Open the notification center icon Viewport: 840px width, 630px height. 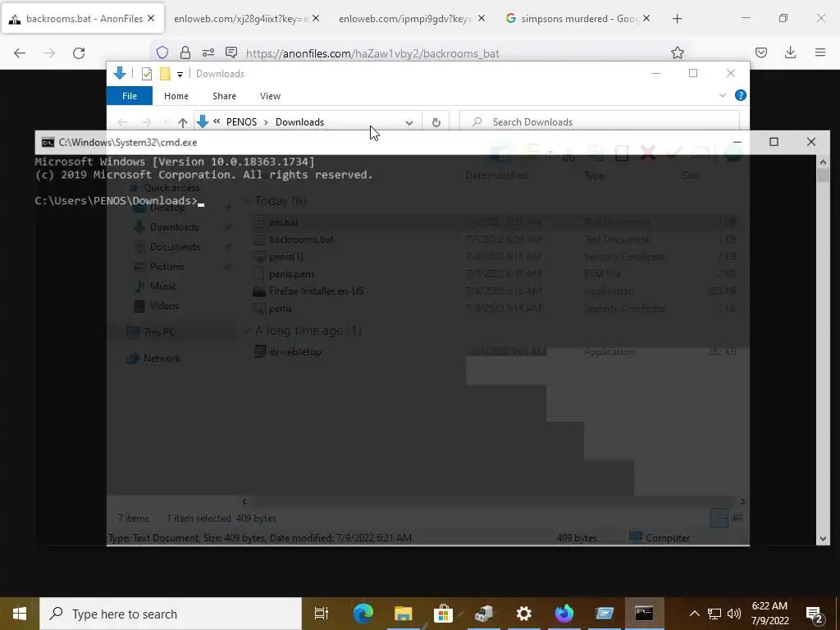[814, 614]
